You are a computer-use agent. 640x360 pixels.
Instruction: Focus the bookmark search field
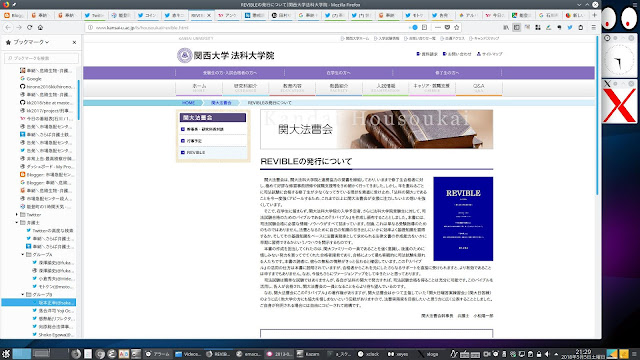[x=41, y=58]
